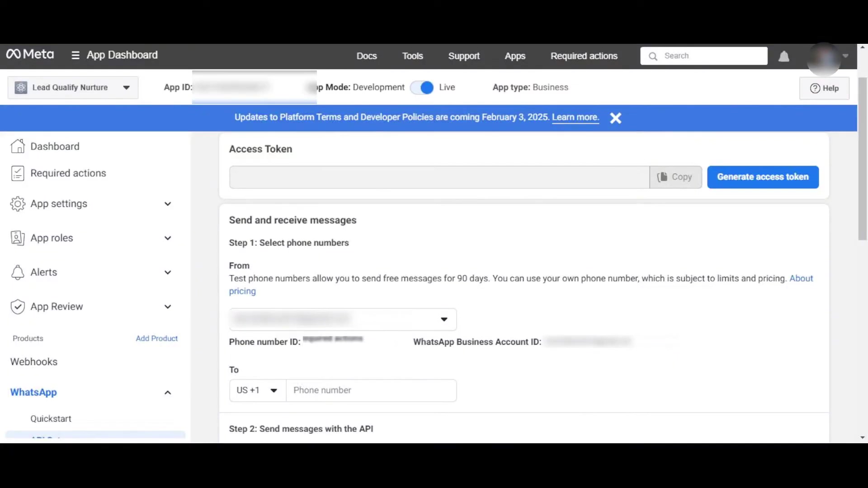Viewport: 868px width, 488px height.
Task: Click the 'Send and receive messages' heading
Action: [x=292, y=221]
